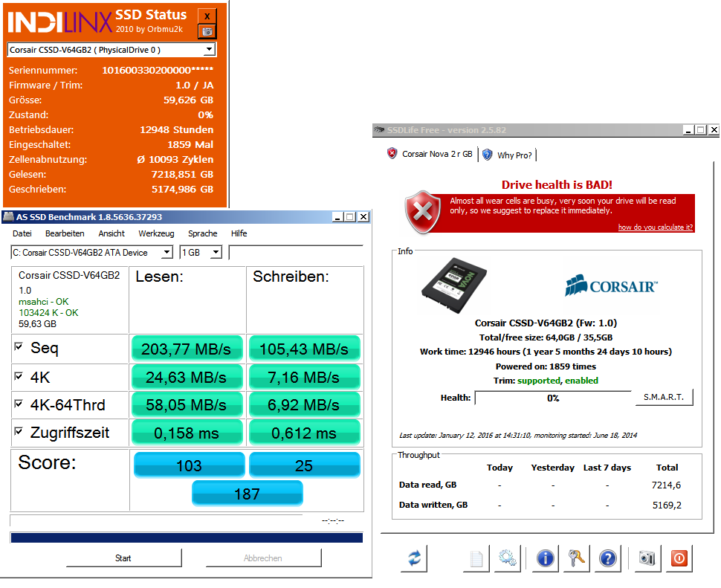Follow the 'how do you calculate it?' link

pos(656,227)
